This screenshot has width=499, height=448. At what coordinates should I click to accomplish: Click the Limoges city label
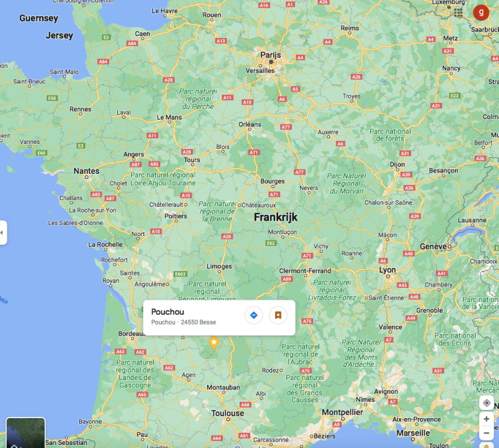point(220,266)
